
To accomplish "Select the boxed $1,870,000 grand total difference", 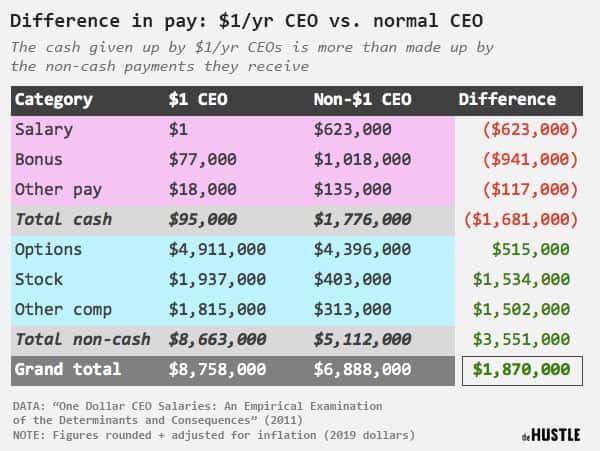I will [522, 371].
